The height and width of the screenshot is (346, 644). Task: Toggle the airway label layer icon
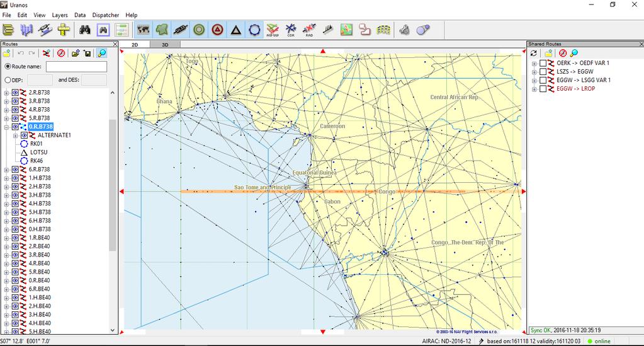180,30
